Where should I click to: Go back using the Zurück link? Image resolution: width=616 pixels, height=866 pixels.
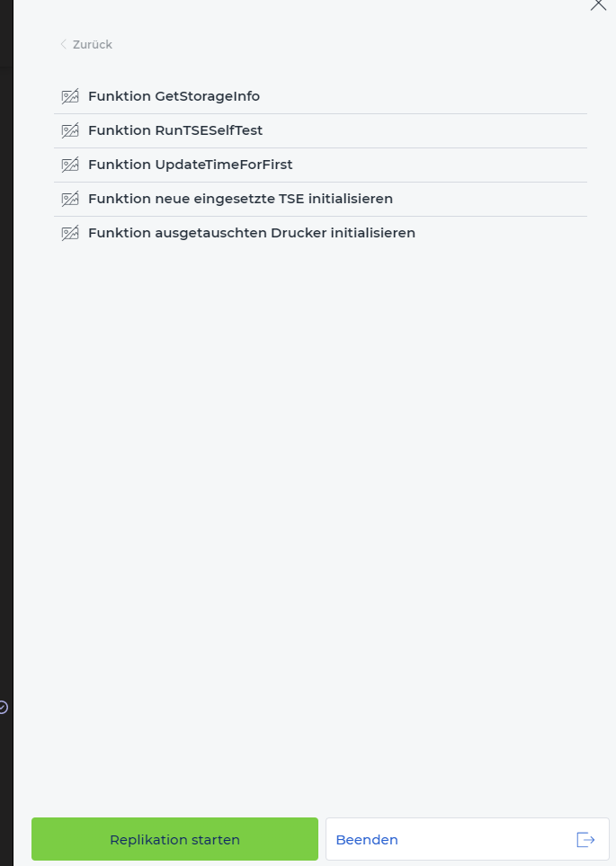[x=86, y=44]
